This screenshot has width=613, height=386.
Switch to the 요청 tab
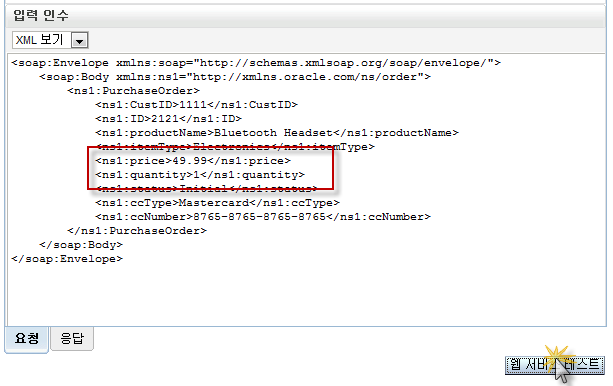(27, 339)
